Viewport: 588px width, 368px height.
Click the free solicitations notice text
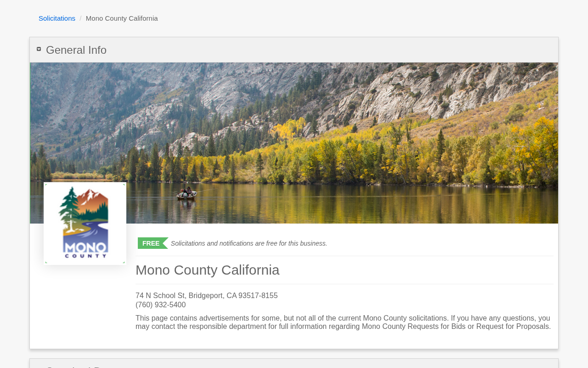click(249, 243)
